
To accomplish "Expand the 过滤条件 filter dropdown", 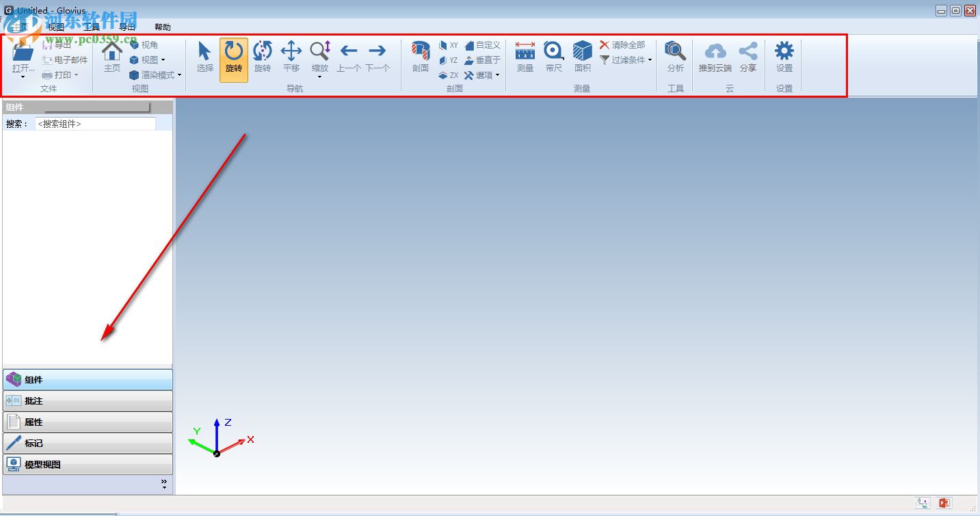I will coord(650,60).
